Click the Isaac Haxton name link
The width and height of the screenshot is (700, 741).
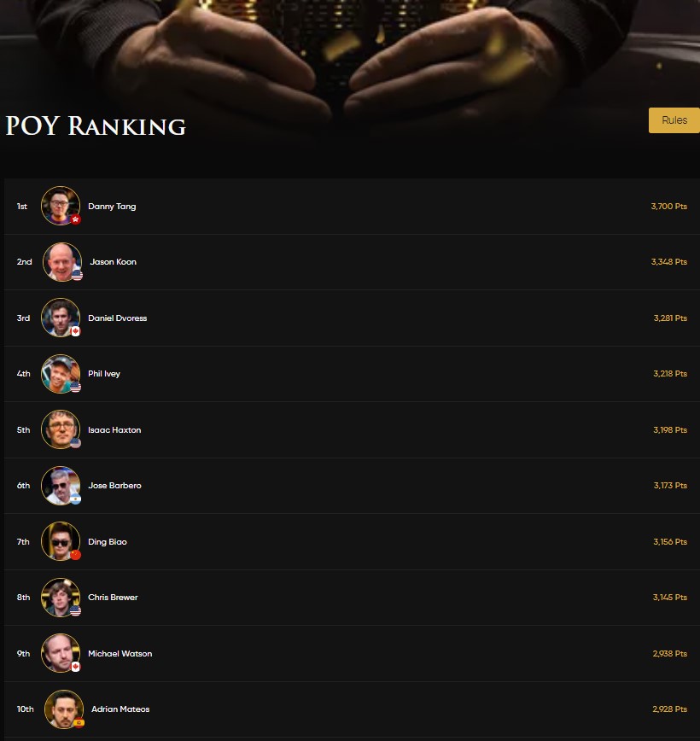click(x=114, y=430)
